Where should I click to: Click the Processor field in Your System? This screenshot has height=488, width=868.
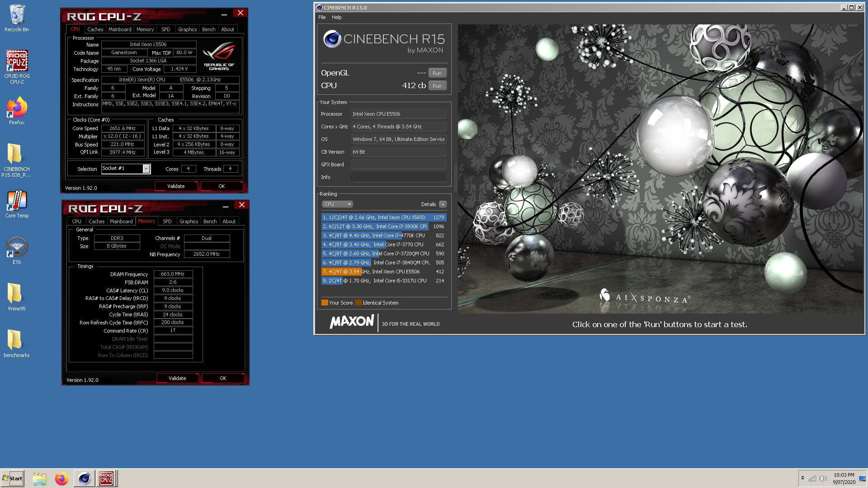point(399,114)
